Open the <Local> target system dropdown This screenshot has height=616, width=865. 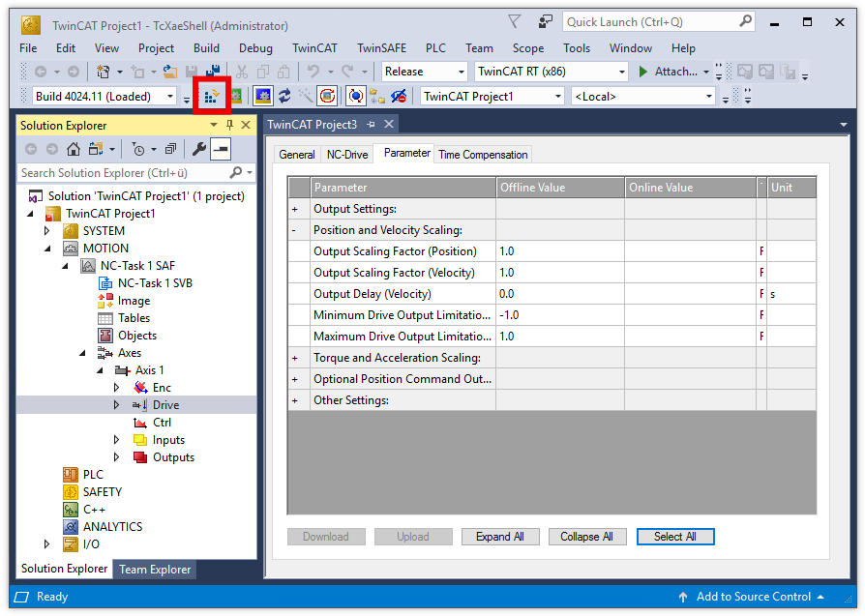pyautogui.click(x=709, y=97)
